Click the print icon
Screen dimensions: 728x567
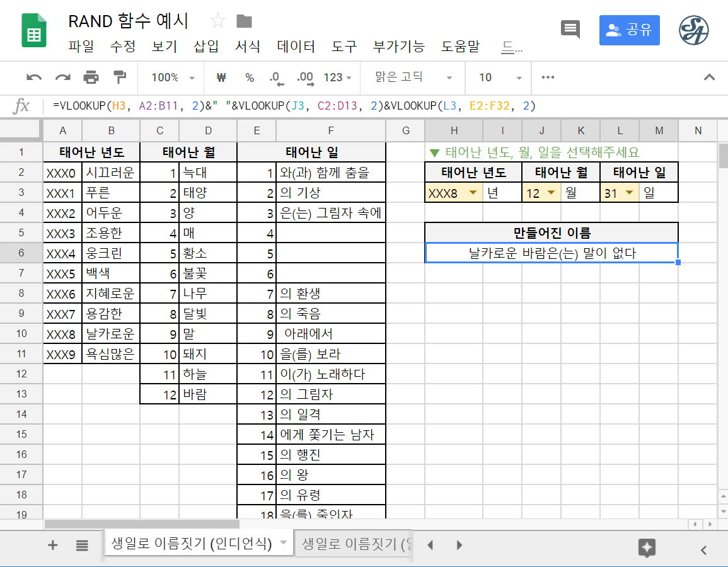click(x=91, y=77)
